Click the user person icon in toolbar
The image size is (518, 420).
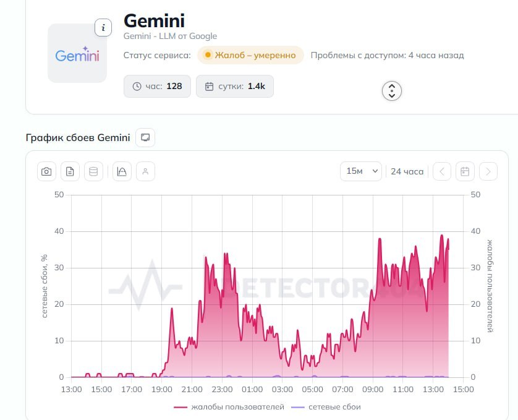coord(145,171)
